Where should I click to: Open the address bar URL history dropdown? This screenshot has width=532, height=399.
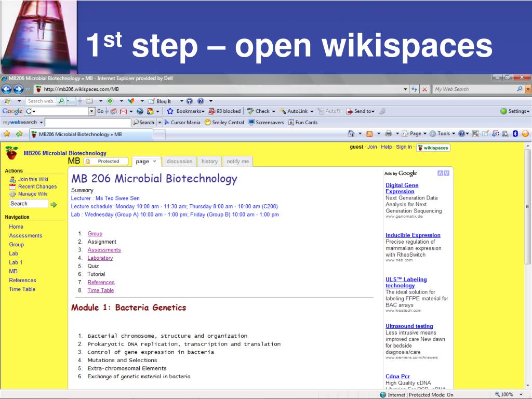[x=405, y=89]
